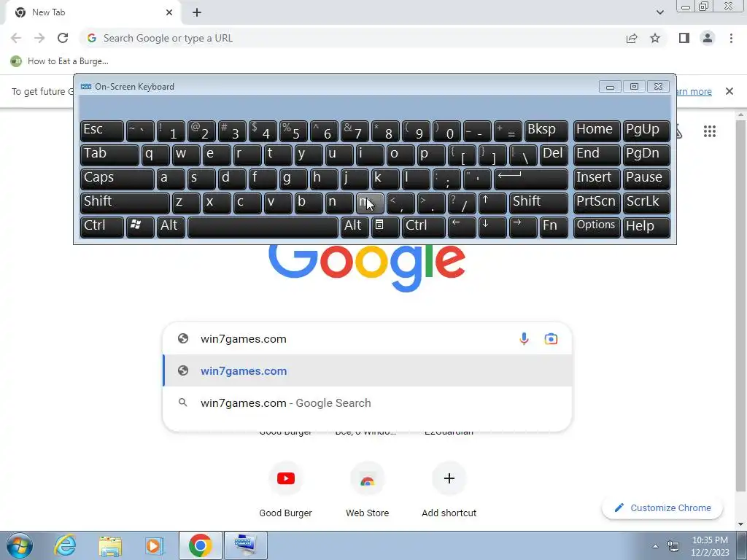Image resolution: width=747 pixels, height=560 pixels.
Task: Open On-Screen Keyboard Help
Action: click(x=646, y=227)
